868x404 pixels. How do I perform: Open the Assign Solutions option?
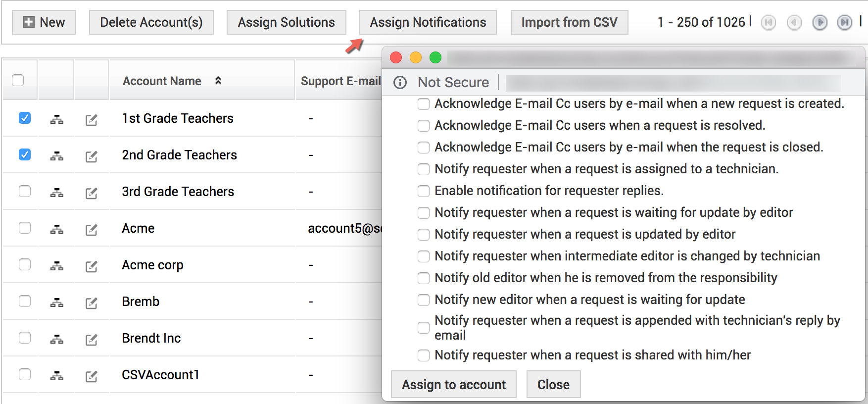[x=286, y=22]
